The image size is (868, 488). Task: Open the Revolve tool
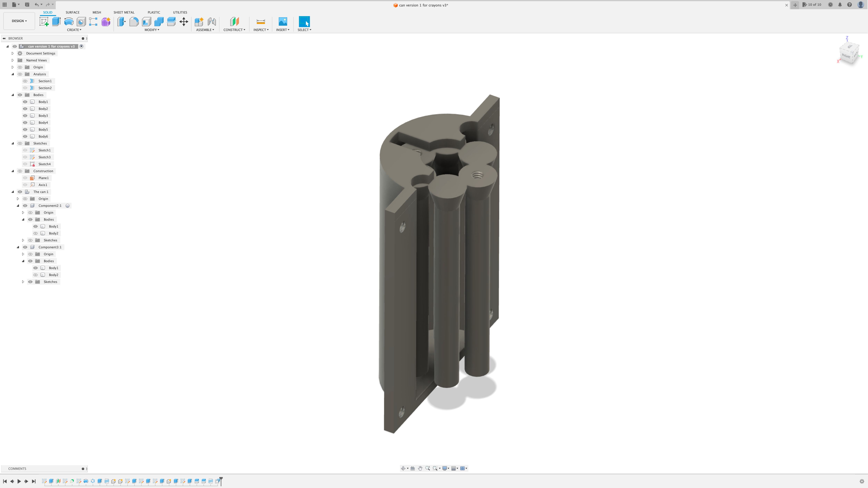pos(69,22)
